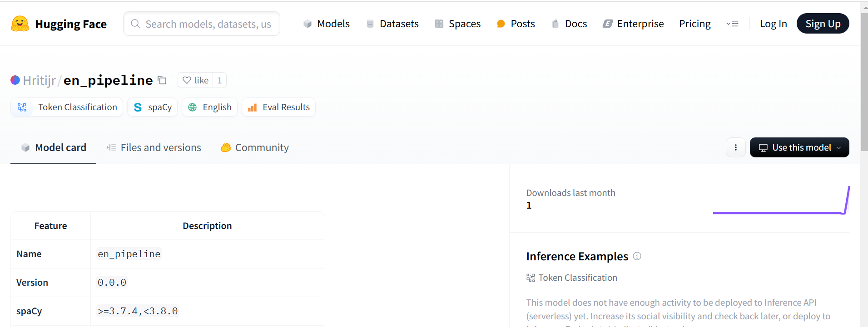Expand the navigation overflow menu
Image resolution: width=868 pixels, height=327 pixels.
(x=732, y=24)
